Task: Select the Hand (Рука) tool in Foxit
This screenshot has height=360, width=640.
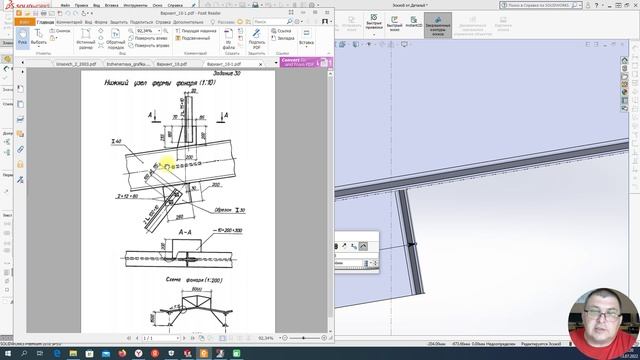Action: point(22,38)
